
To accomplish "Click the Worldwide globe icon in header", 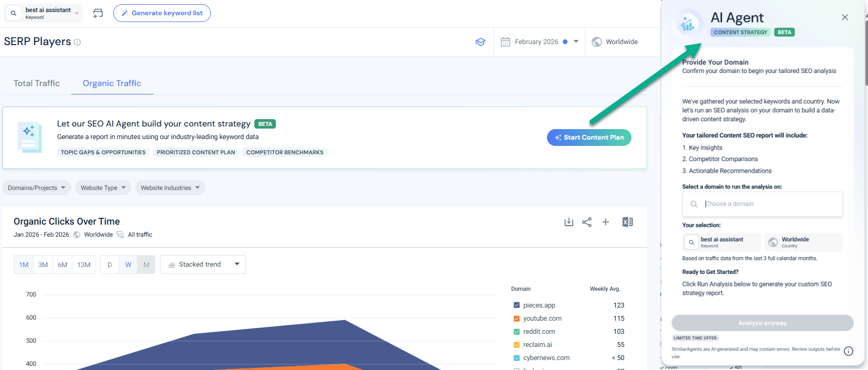I will pos(597,42).
